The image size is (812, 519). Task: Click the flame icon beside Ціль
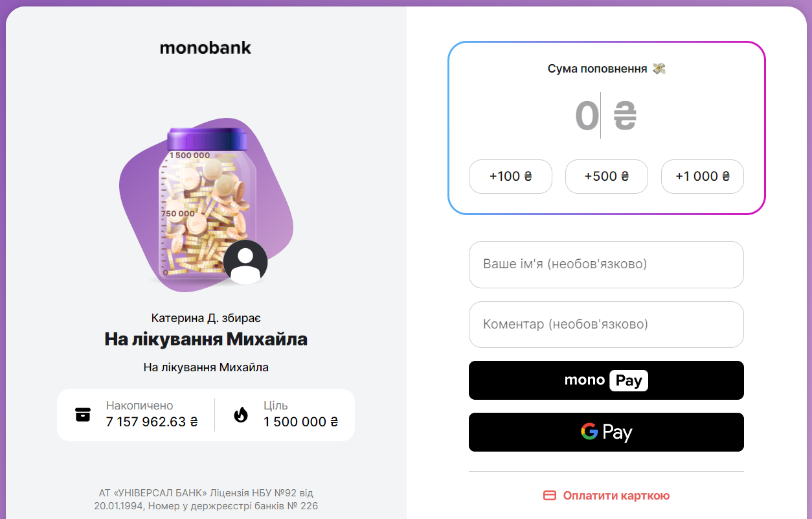pos(241,415)
